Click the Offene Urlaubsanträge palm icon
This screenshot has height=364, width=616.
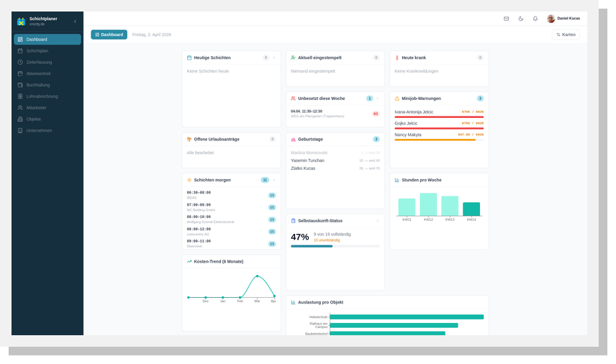point(189,140)
